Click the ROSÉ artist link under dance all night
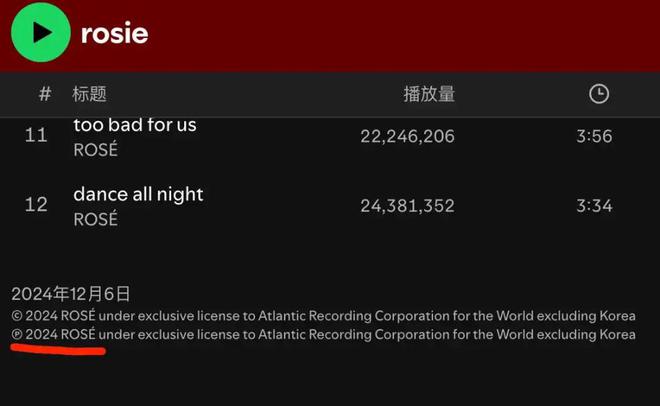This screenshot has height=406, width=660. pyautogui.click(x=96, y=219)
